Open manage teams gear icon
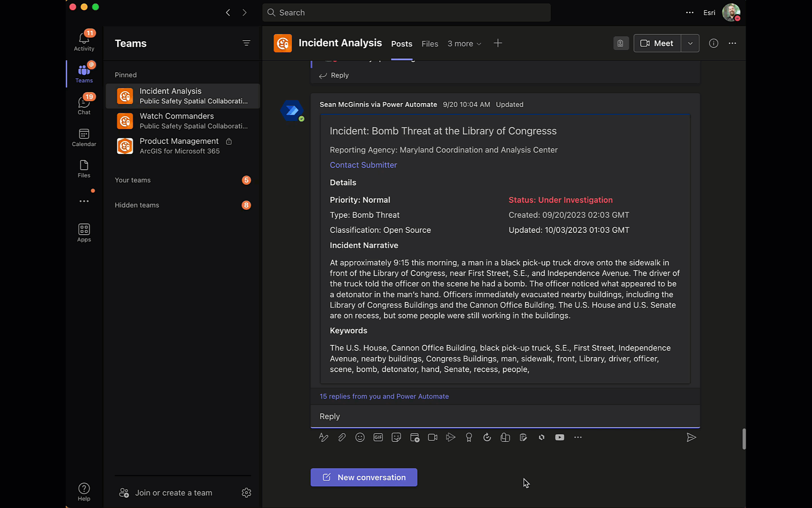This screenshot has width=812, height=508. (x=246, y=492)
